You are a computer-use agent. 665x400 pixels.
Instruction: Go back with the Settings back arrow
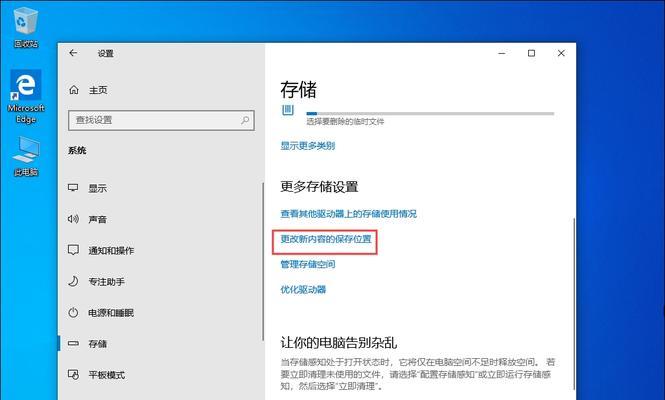click(73, 53)
